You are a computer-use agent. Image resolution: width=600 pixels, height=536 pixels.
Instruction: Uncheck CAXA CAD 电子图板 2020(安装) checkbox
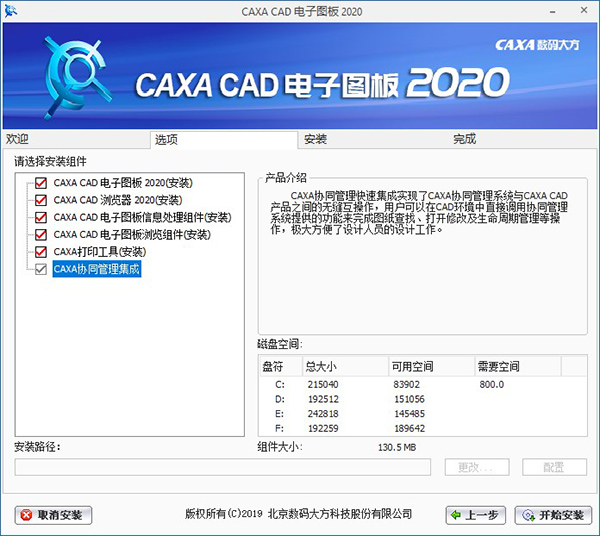tap(41, 183)
